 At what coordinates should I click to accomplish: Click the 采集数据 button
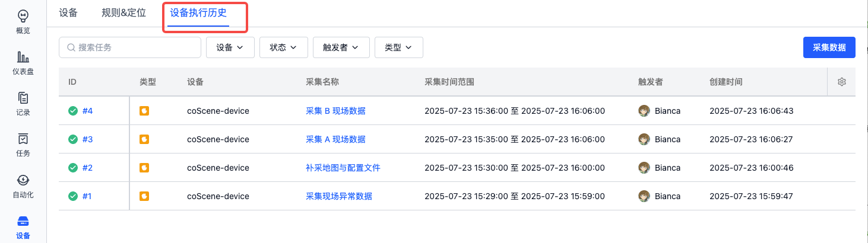(x=829, y=47)
